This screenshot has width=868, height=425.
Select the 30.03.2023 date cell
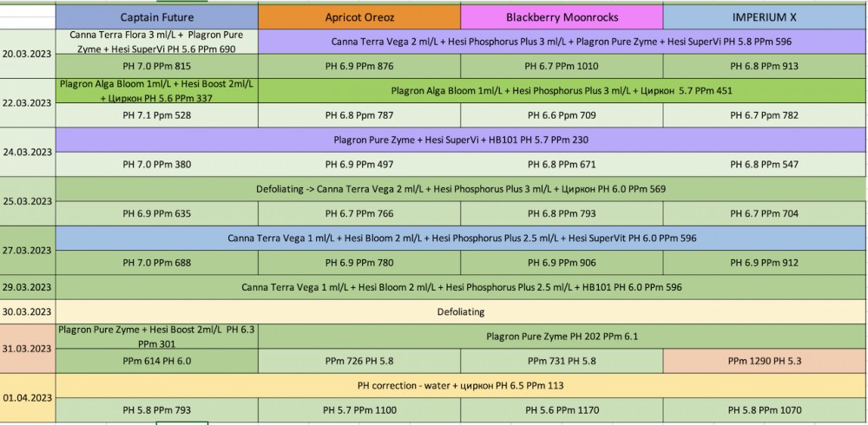[28, 311]
